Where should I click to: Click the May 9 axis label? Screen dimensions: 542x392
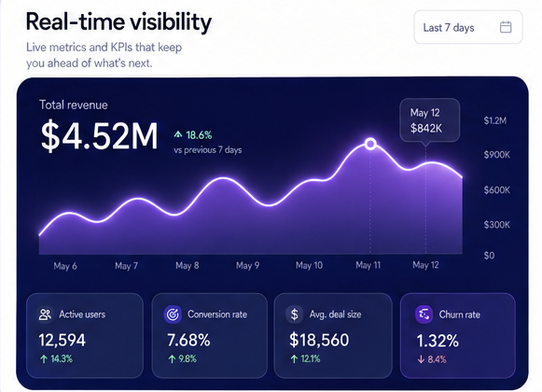[247, 265]
